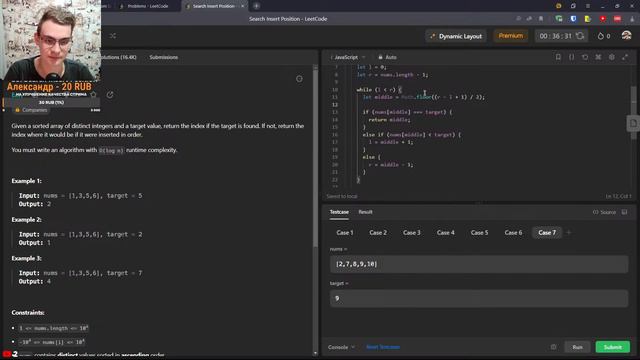
Task: Click the shuffle random problem icon
Action: point(113,36)
